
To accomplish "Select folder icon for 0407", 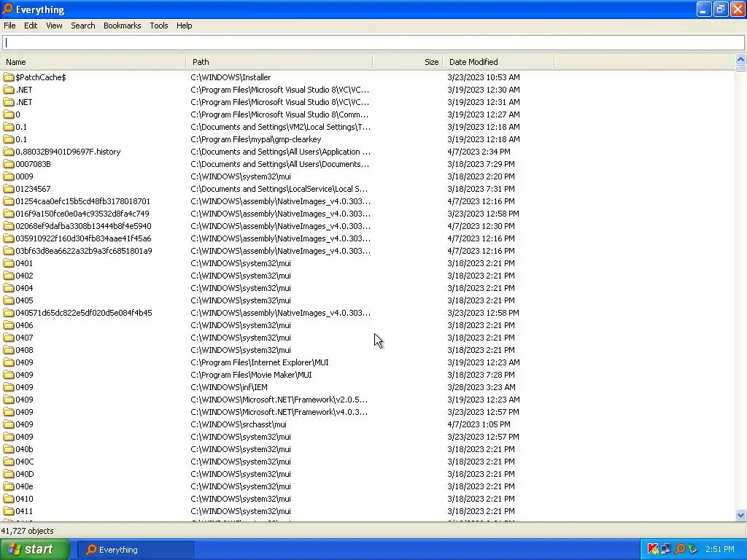I will [9, 337].
